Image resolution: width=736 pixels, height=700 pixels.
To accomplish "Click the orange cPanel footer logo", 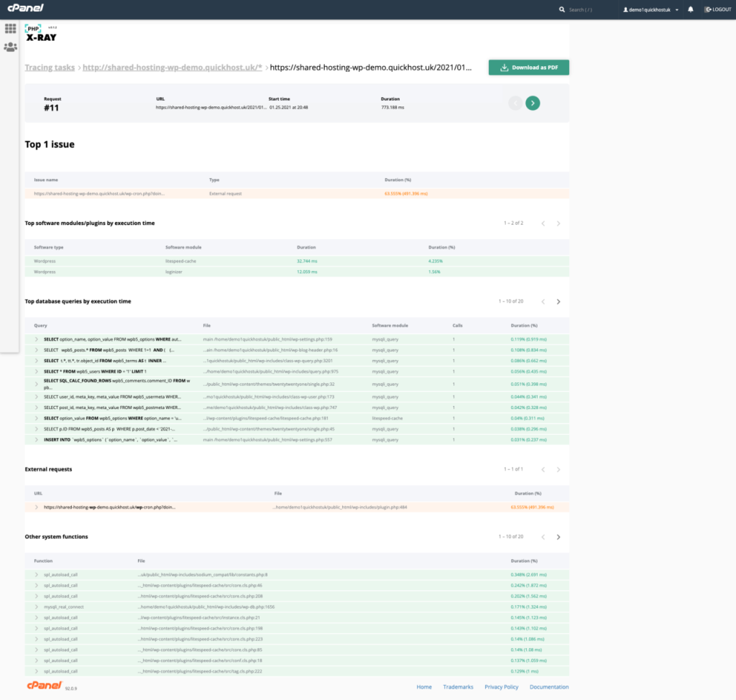I will click(x=44, y=686).
